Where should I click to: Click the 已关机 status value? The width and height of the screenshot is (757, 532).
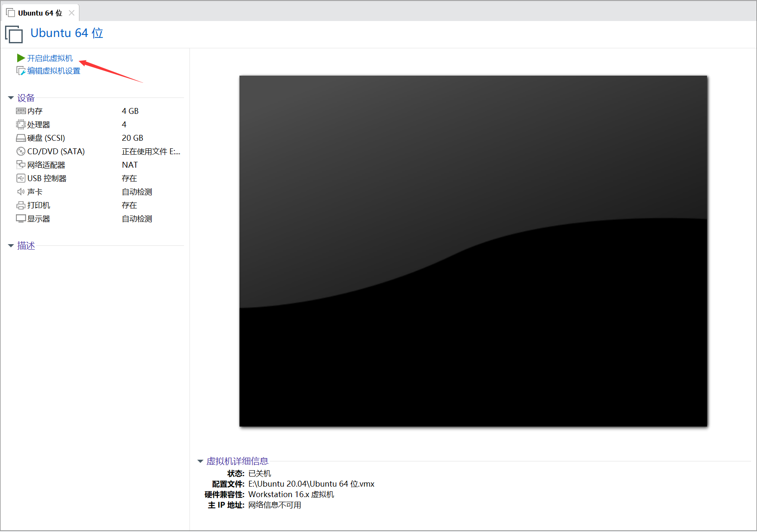260,473
